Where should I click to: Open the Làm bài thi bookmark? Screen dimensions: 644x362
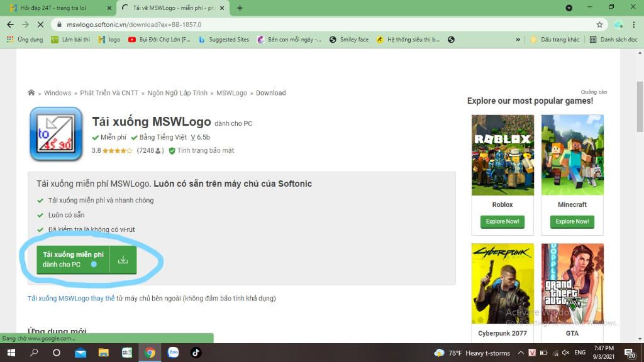[x=70, y=40]
